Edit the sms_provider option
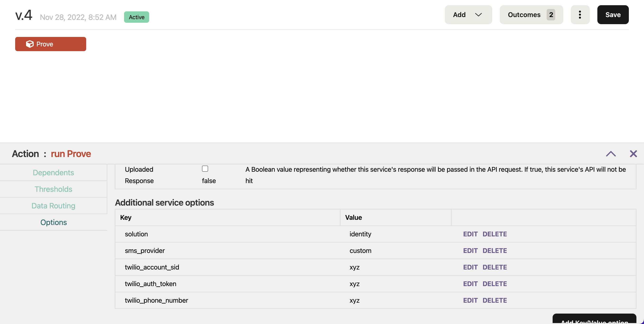The width and height of the screenshot is (644, 324). [470, 251]
